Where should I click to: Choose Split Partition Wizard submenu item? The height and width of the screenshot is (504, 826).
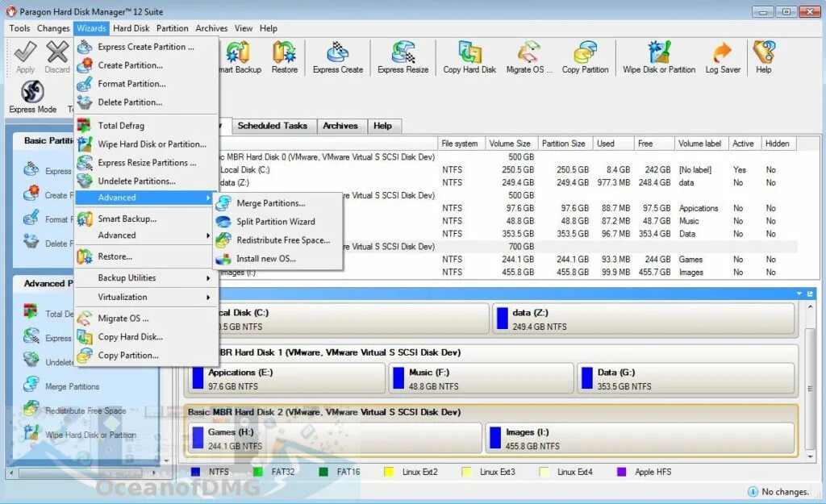278,222
